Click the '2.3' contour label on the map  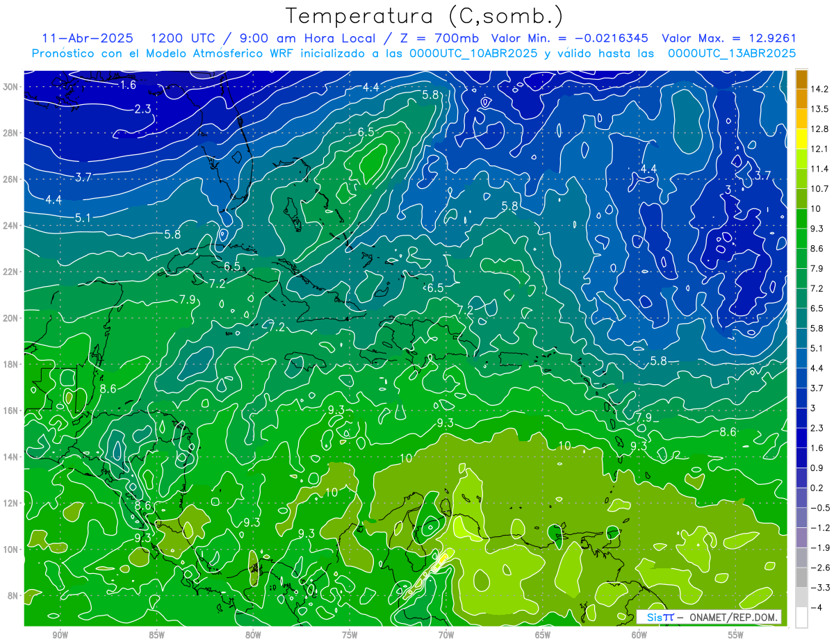click(x=143, y=109)
